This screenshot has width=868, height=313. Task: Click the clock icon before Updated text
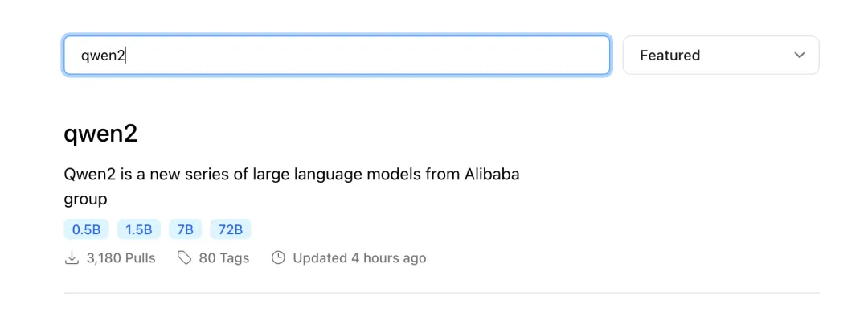click(x=278, y=258)
